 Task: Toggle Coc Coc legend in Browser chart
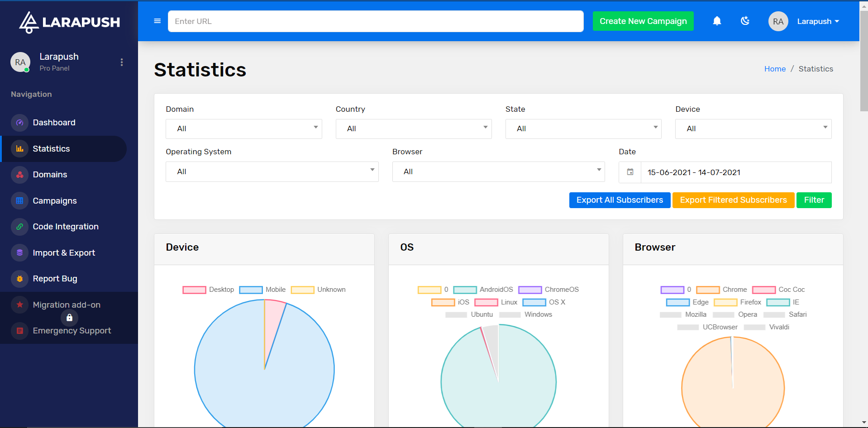click(x=778, y=290)
